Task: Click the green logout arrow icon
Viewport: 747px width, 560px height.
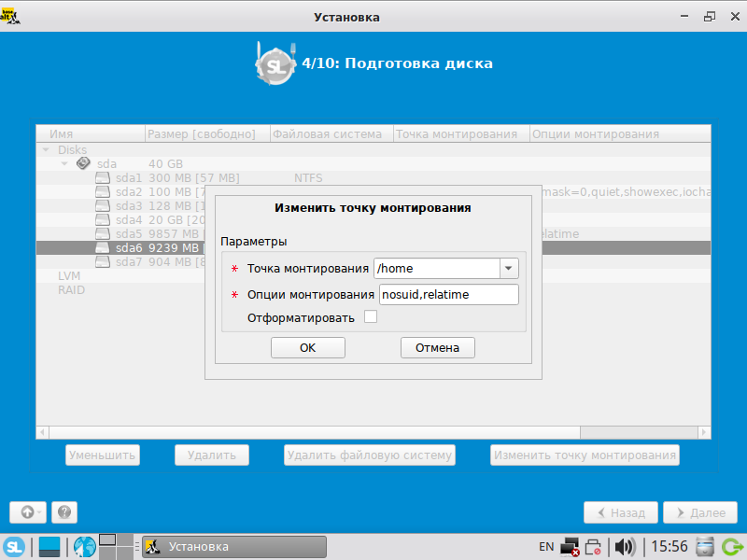Action: pos(733,547)
